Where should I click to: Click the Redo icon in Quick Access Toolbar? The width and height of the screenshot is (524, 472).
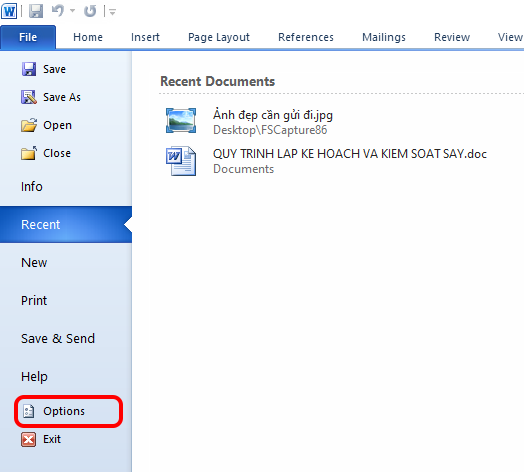(90, 11)
